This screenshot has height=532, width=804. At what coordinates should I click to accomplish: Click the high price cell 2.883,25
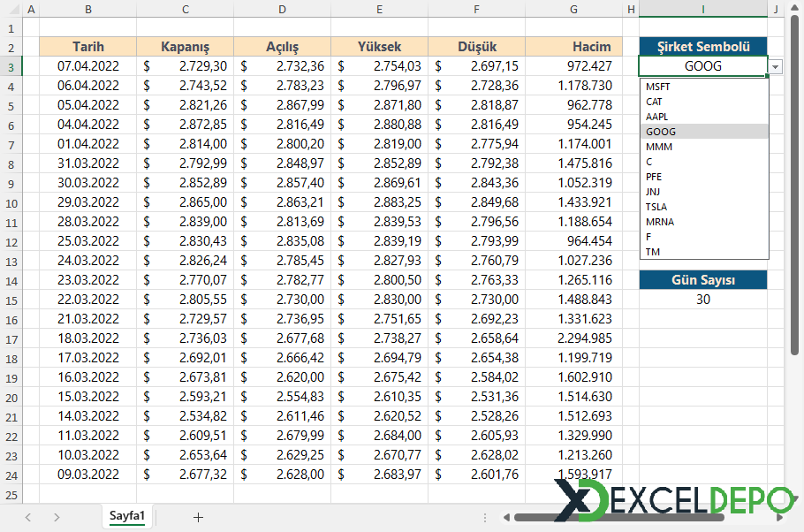pos(379,202)
